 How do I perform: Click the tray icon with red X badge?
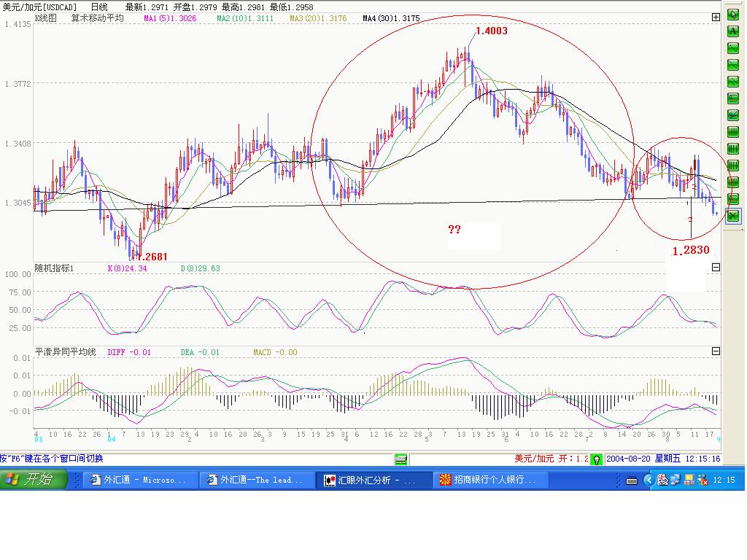[703, 480]
